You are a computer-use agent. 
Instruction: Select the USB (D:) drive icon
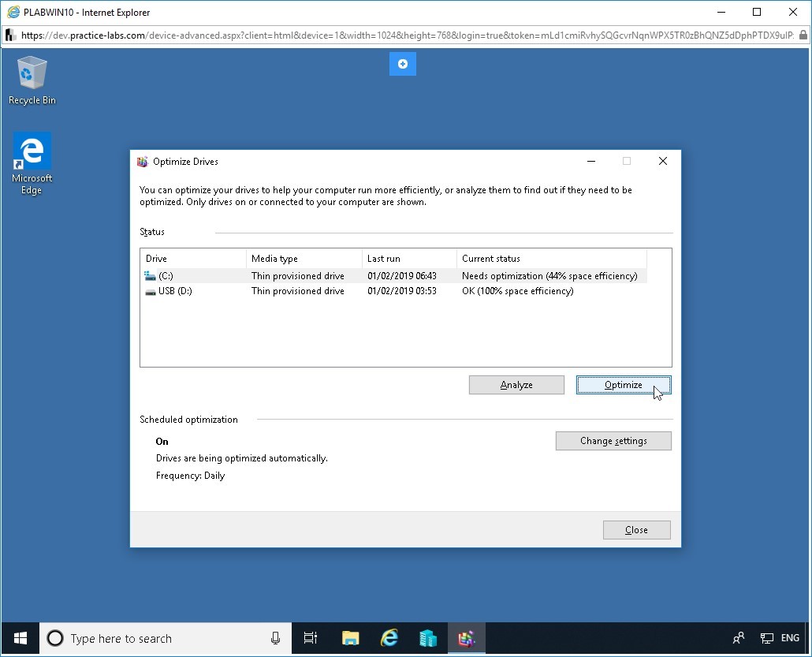(x=150, y=291)
